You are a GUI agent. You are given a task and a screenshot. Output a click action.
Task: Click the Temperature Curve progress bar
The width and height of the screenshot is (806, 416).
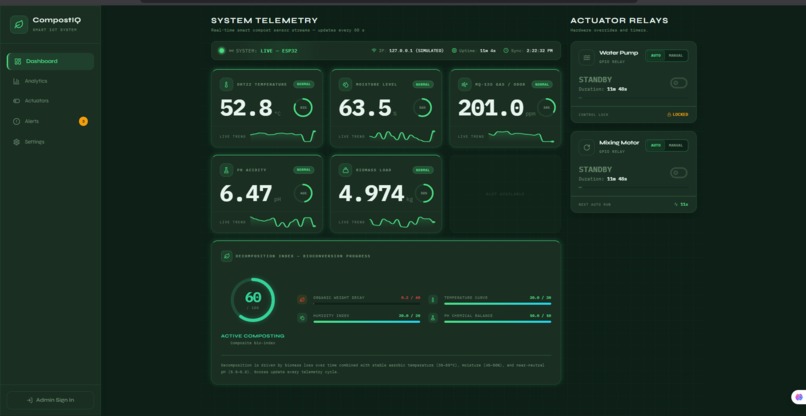coord(498,303)
